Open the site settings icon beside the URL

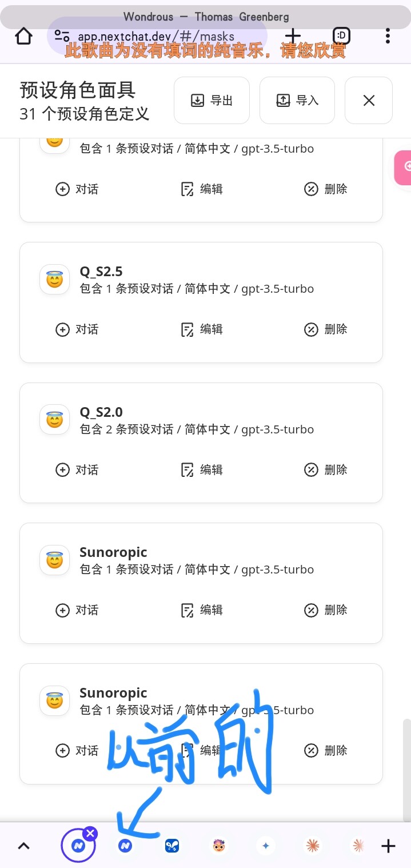point(62,36)
